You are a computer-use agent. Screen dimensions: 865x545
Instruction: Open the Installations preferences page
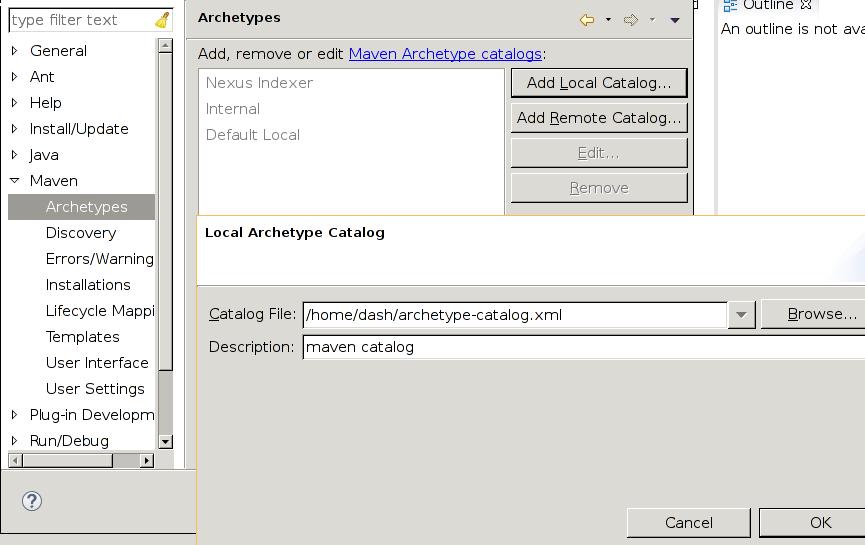click(88, 285)
